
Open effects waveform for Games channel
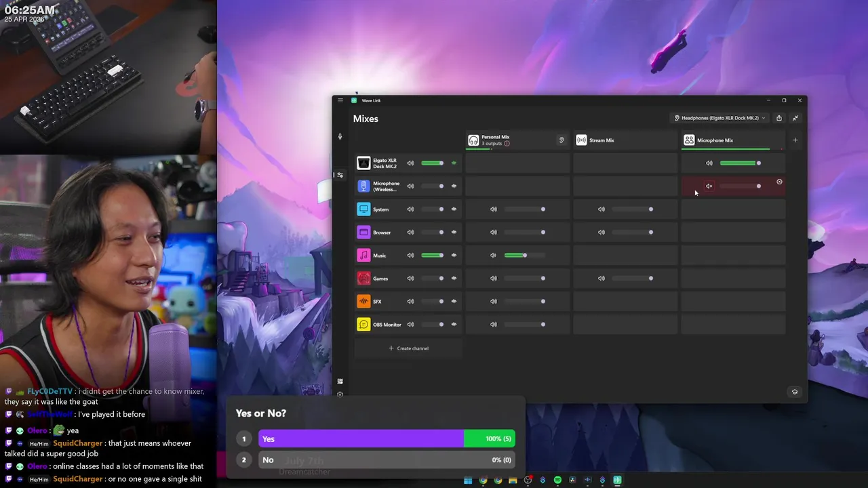454,279
